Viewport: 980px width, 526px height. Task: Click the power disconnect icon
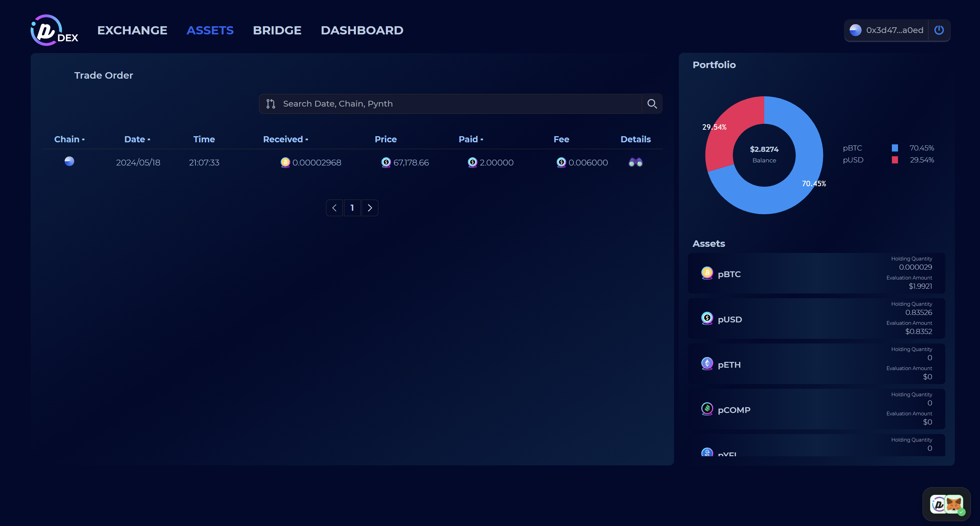tap(939, 30)
